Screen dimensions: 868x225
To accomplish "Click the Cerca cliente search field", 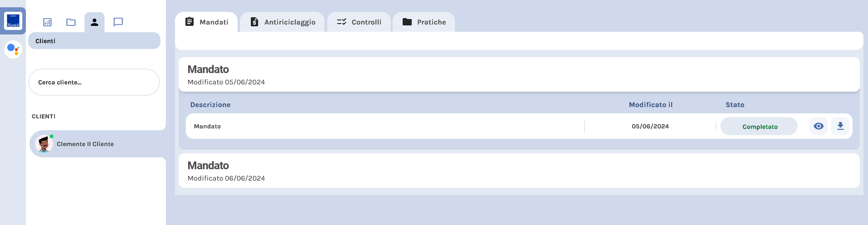I will 94,82.
